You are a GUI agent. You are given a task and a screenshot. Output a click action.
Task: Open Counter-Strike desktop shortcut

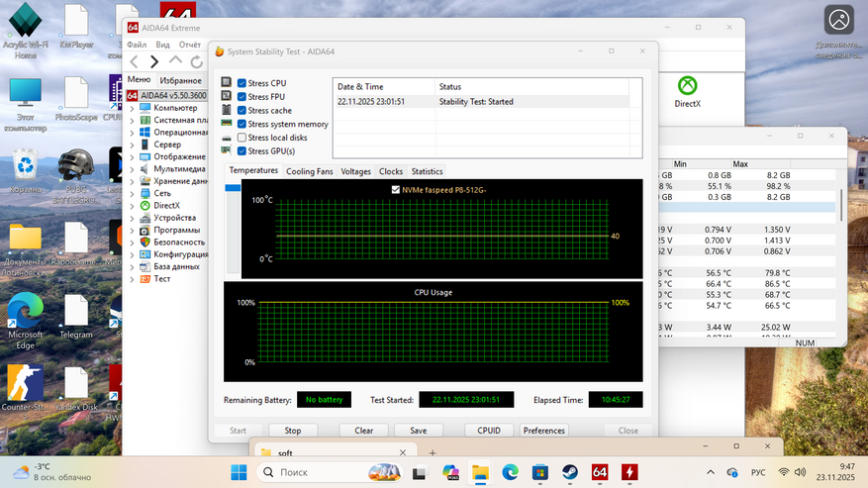[x=25, y=391]
